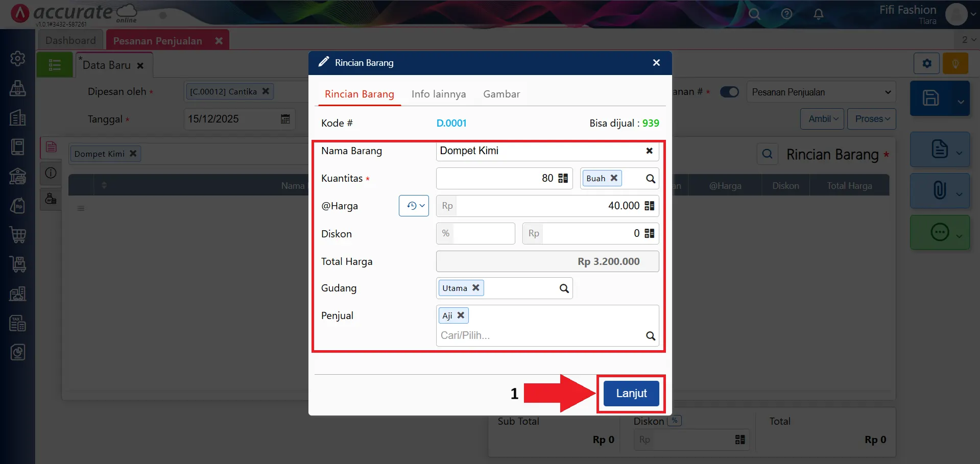Clear the Dompet Kimi item name

tap(649, 151)
